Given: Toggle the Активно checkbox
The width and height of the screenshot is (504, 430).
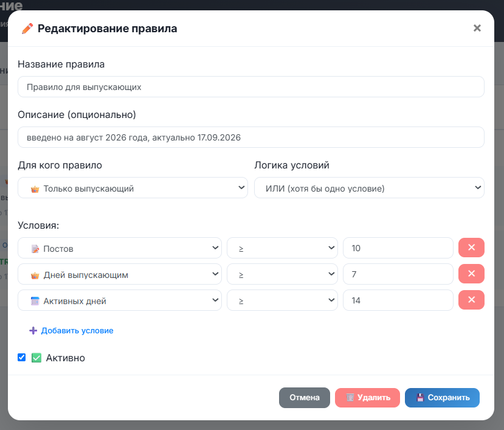Looking at the screenshot, I should 21,357.
